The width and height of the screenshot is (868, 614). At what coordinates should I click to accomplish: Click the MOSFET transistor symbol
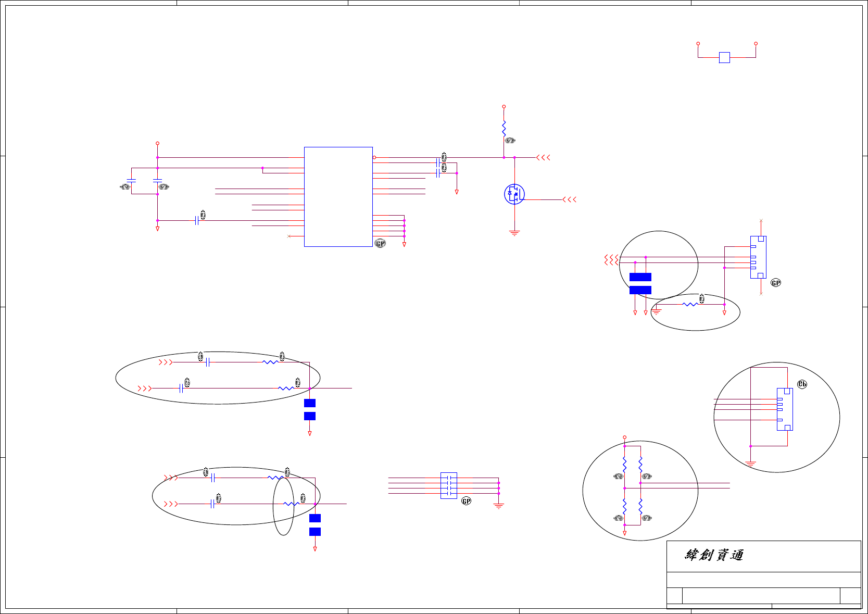click(x=514, y=194)
